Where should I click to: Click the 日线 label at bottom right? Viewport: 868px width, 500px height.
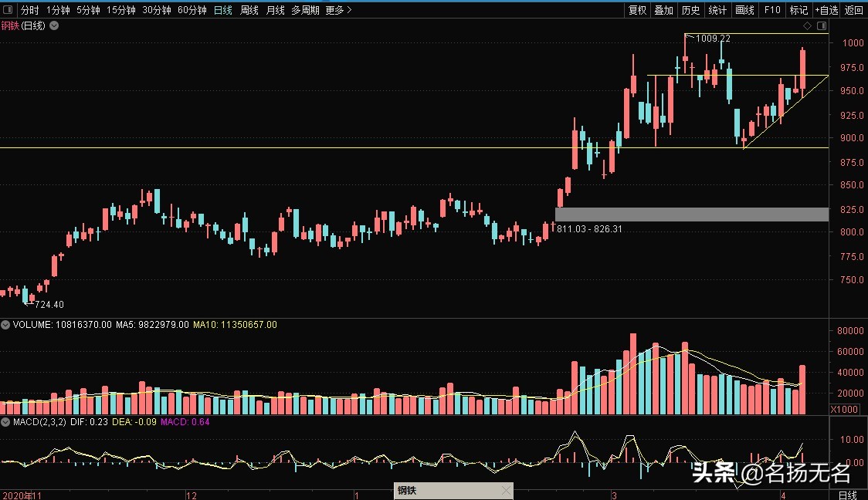click(x=848, y=495)
